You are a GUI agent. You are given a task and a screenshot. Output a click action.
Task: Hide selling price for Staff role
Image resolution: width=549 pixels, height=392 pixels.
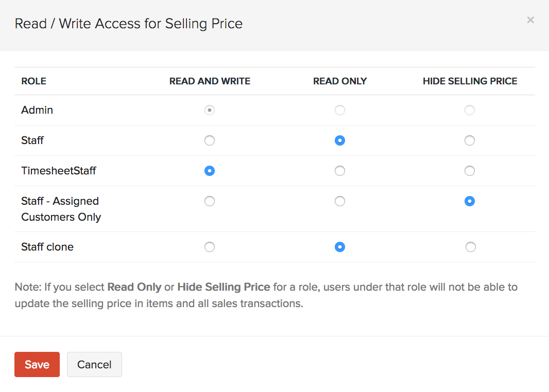470,140
